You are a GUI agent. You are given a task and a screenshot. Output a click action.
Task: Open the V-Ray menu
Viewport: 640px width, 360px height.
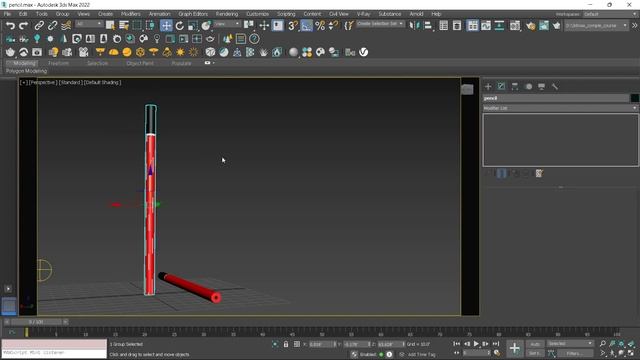tap(364, 14)
